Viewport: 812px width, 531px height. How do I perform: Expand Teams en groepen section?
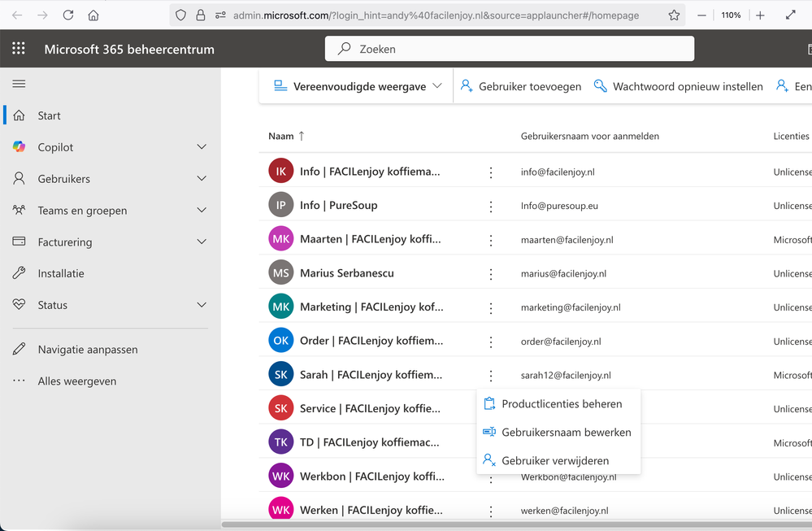point(202,211)
